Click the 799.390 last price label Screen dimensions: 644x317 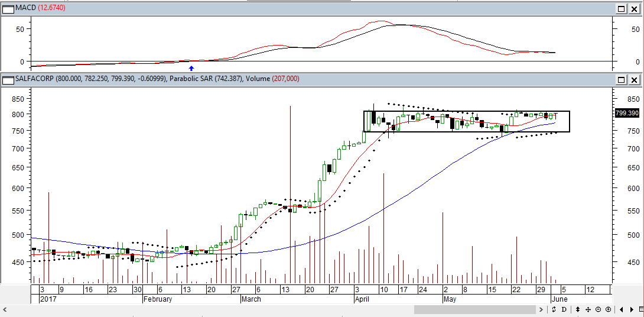click(627, 112)
